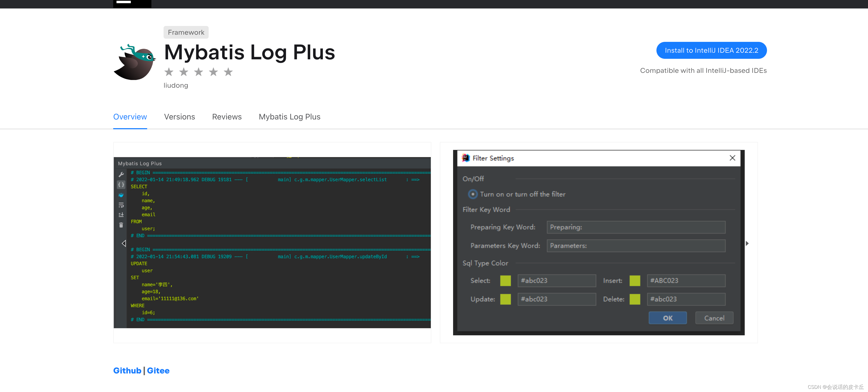Image resolution: width=868 pixels, height=392 pixels.
Task: Toggle the soft-wrap icon in log panel
Action: (121, 205)
